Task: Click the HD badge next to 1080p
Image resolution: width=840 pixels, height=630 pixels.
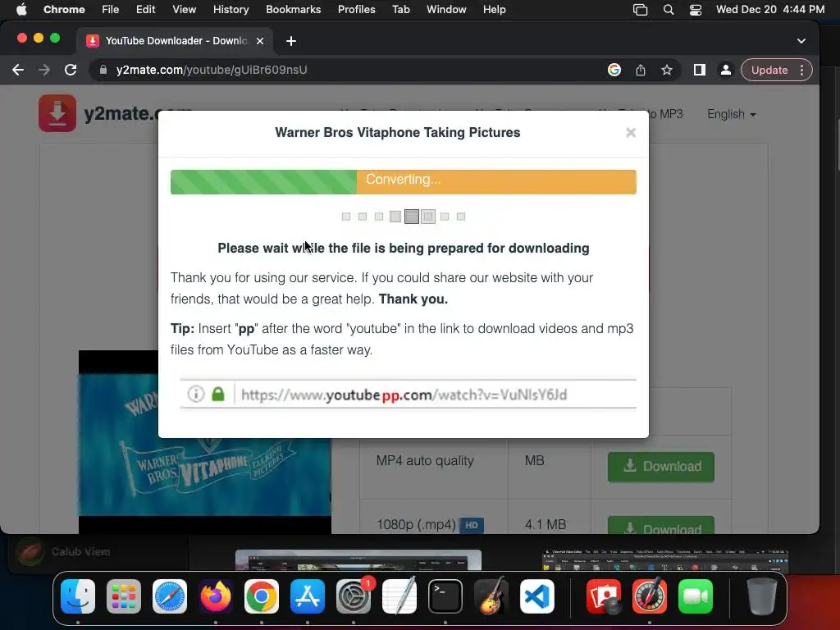Action: click(x=472, y=525)
